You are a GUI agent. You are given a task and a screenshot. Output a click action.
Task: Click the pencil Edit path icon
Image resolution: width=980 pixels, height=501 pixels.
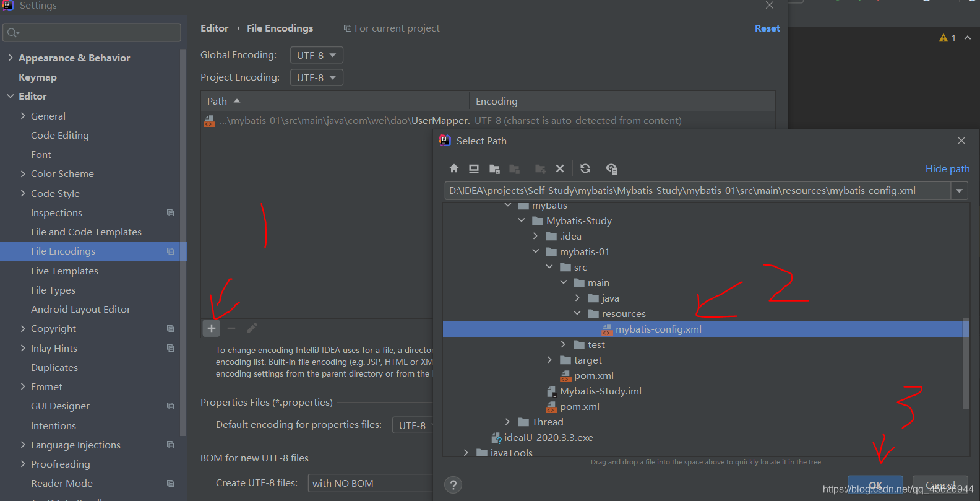click(x=252, y=328)
